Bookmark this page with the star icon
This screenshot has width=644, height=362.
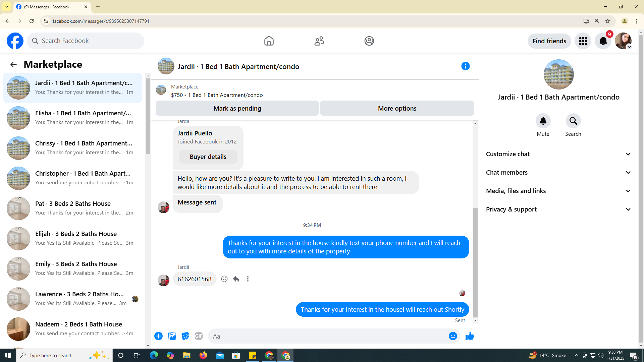point(608,21)
